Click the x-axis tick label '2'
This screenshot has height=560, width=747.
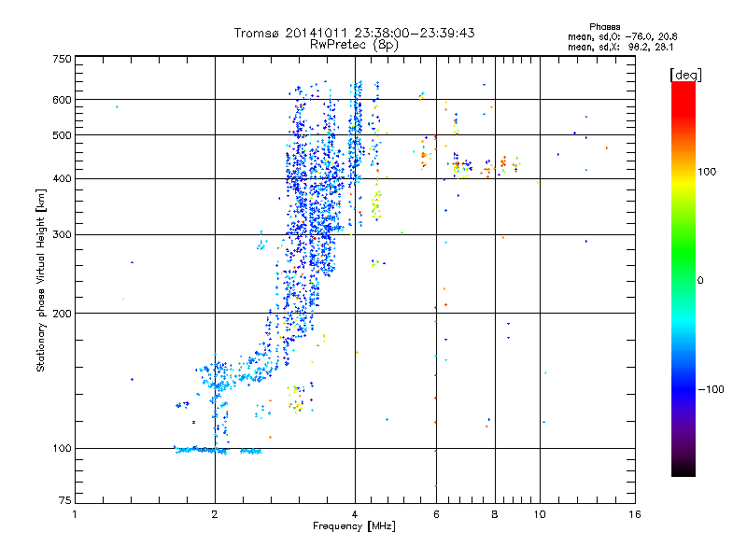coord(215,514)
